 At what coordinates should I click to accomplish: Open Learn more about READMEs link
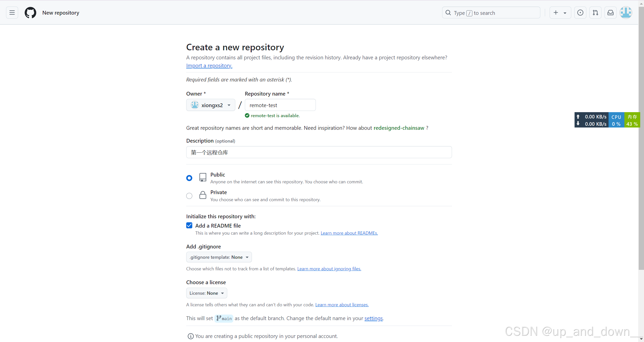349,233
